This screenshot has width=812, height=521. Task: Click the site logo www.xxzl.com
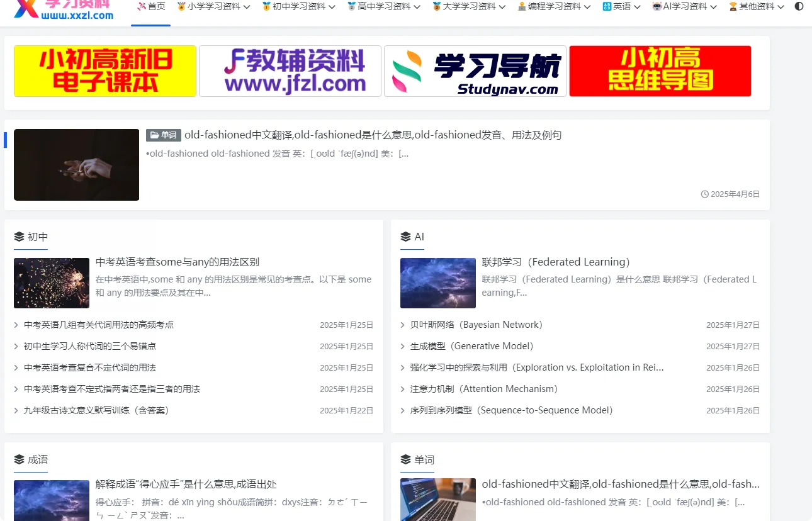pyautogui.click(x=64, y=9)
